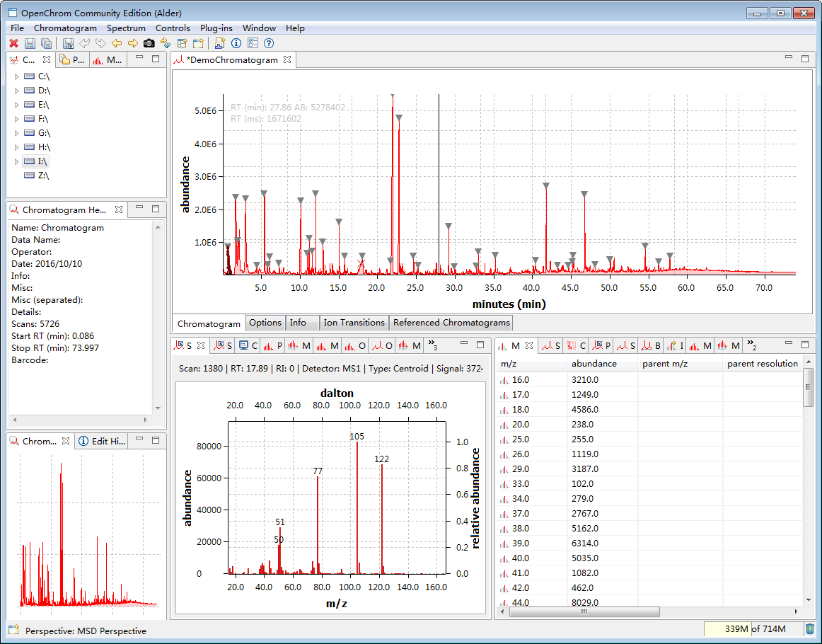Click the mass table horizontal scrollbar
The height and width of the screenshot is (644, 822).
coord(584,612)
